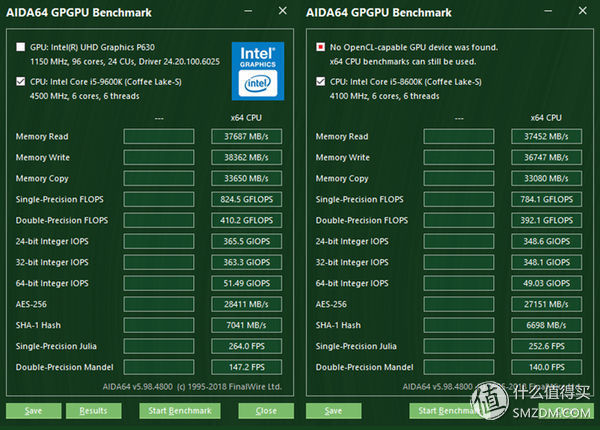Select the 6698 MB/s SHA-1 Hash result
600x430 pixels.
tap(546, 325)
